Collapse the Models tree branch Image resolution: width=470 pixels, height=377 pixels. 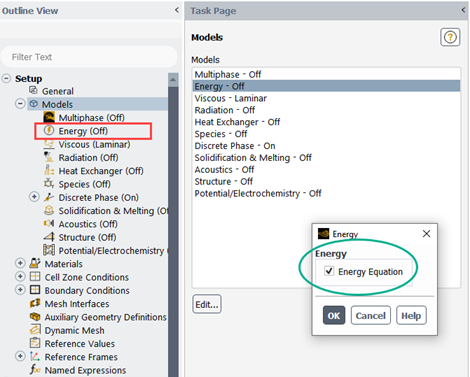(x=20, y=104)
